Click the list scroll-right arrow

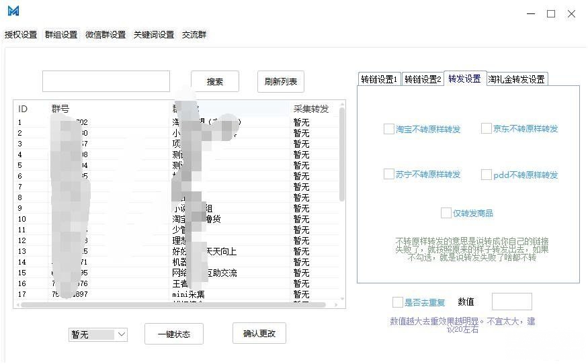point(336,305)
